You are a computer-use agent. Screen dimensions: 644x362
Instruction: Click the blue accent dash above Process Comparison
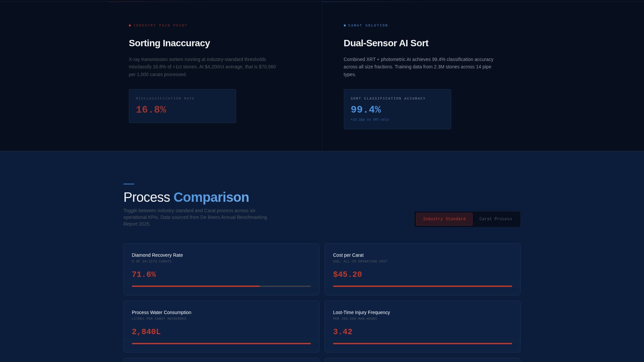(128, 184)
